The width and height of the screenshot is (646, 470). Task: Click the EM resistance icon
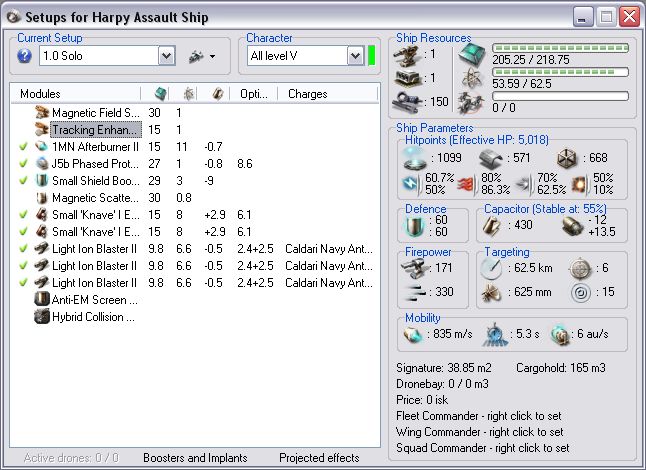(x=412, y=184)
